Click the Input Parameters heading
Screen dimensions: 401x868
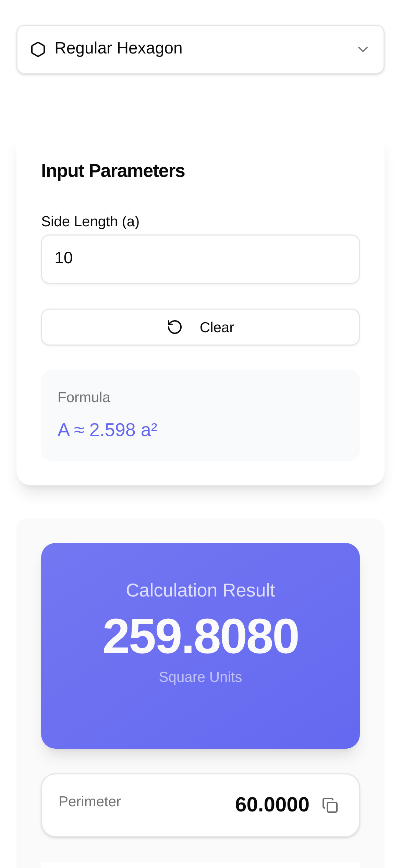click(x=113, y=170)
